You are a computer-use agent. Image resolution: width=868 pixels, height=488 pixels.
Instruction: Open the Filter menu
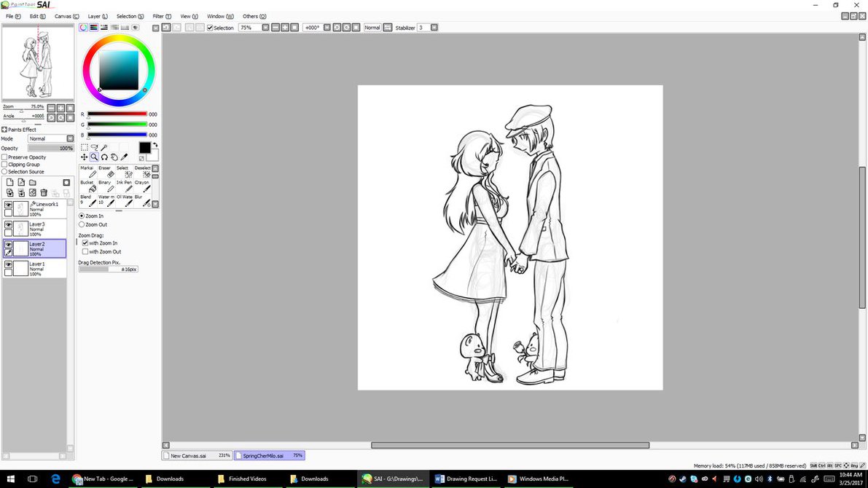tap(162, 16)
